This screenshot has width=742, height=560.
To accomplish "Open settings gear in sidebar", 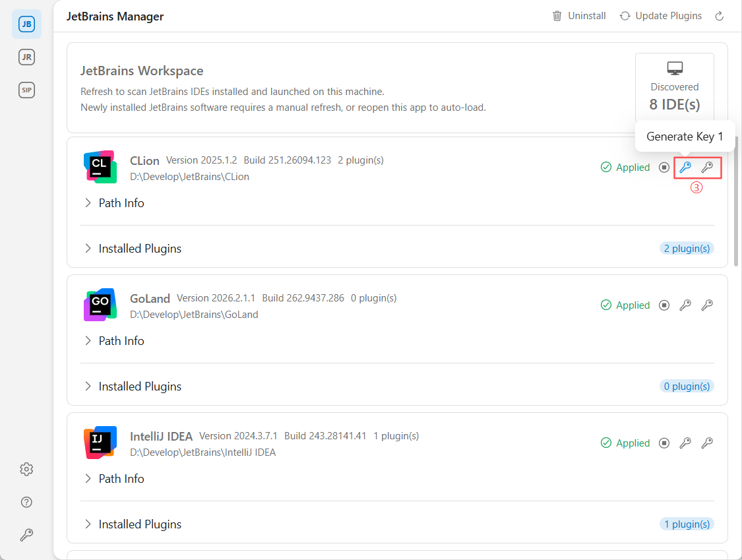I will tap(26, 469).
